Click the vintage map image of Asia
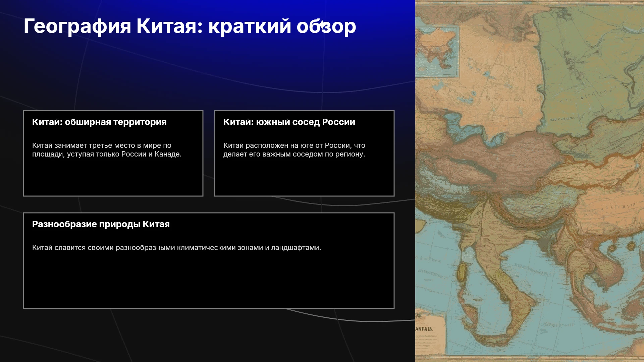The image size is (644, 362). (530, 181)
